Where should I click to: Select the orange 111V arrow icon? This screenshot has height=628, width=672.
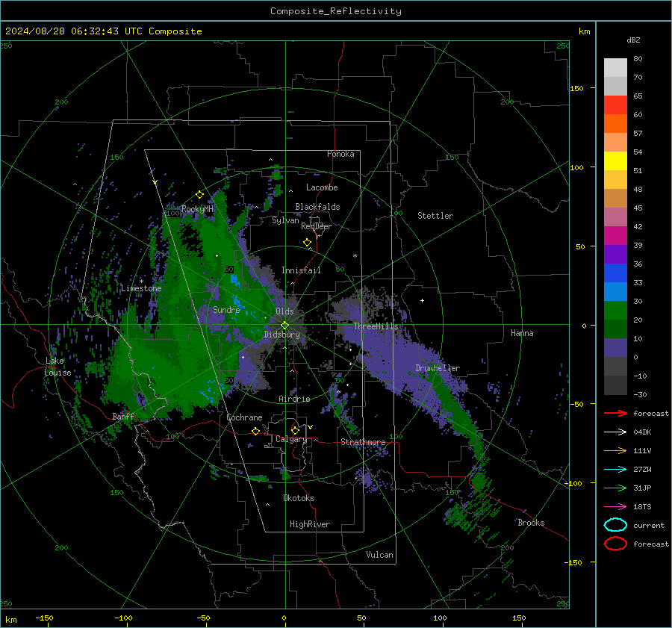(x=615, y=450)
